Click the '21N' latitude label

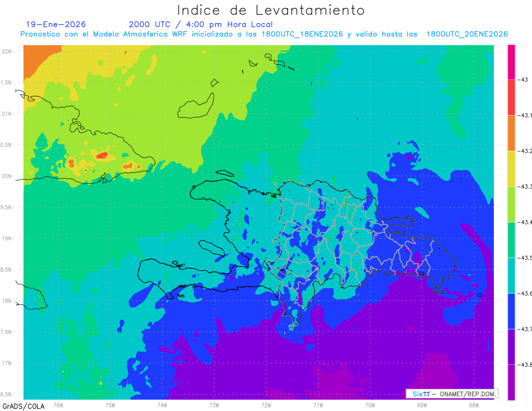pos(7,114)
